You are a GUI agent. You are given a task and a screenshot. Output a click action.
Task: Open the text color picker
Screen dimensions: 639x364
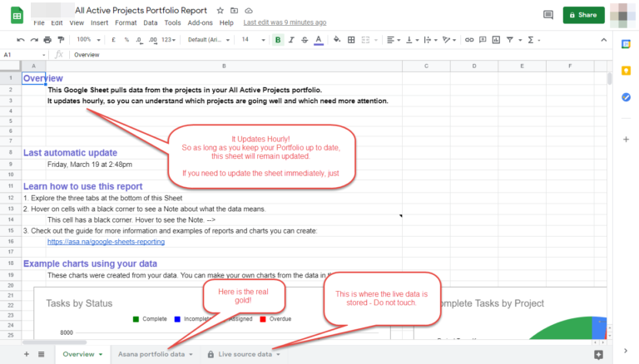319,40
